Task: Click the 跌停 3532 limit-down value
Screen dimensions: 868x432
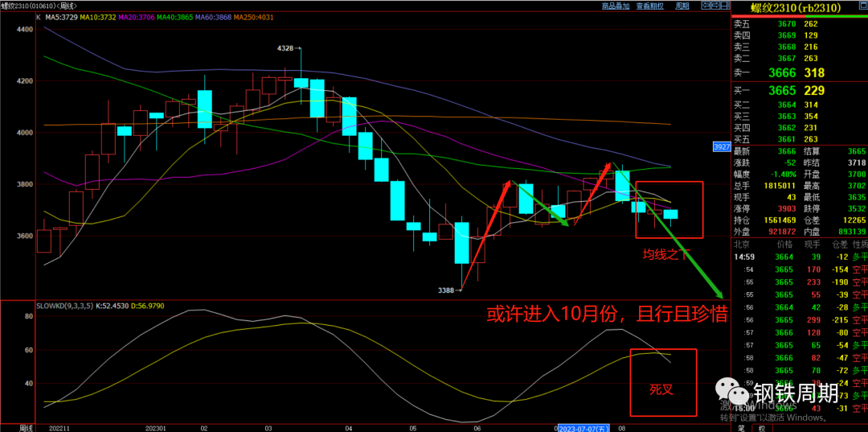Action: [857, 208]
